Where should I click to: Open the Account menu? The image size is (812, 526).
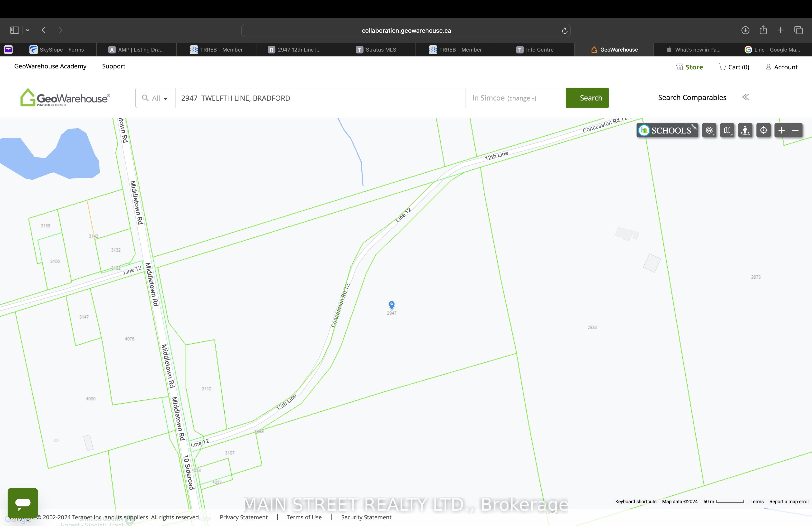[782, 67]
